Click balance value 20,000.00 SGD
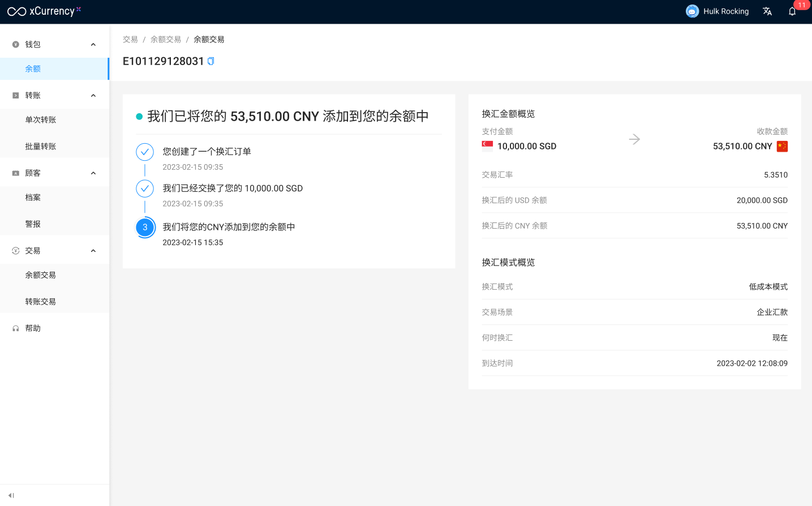Image resolution: width=812 pixels, height=506 pixels. click(x=762, y=200)
